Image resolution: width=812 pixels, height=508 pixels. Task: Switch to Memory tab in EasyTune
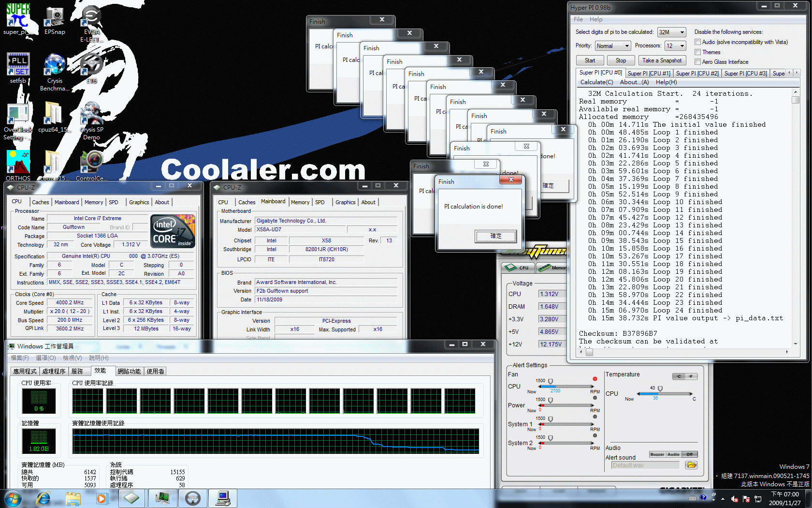pos(552,268)
